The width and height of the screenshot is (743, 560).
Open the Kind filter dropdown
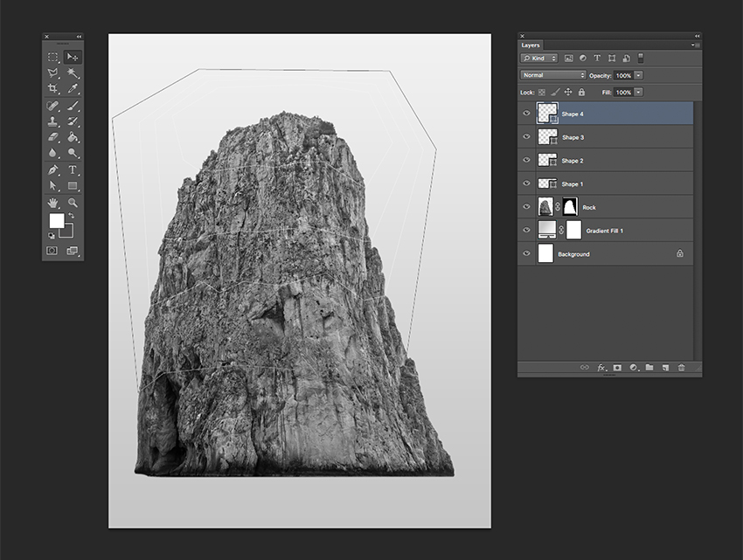539,59
